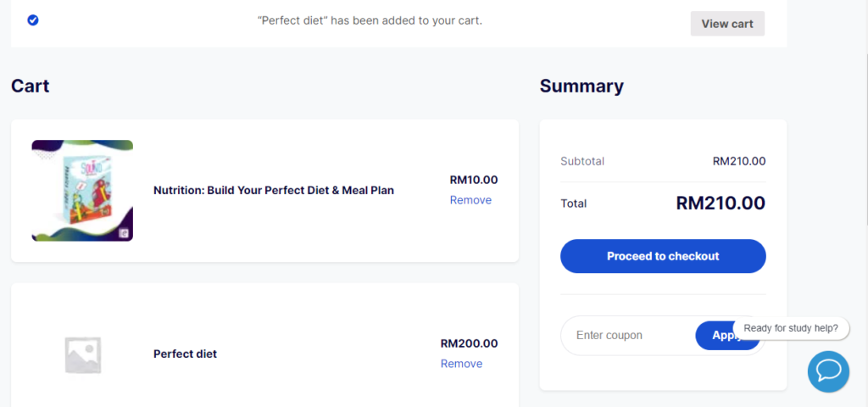Click the Perfect diet placeholder image icon
Screen dimensions: 868x407
83,354
